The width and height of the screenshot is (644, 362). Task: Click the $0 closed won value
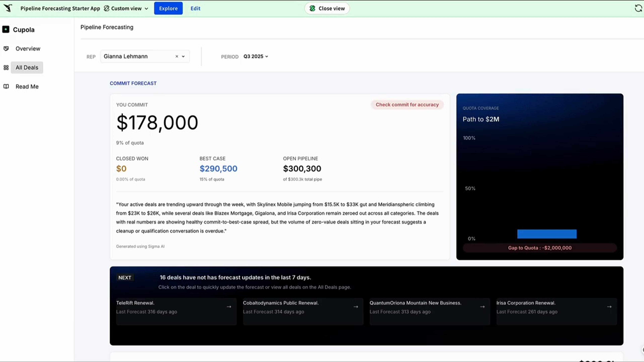pos(121,169)
